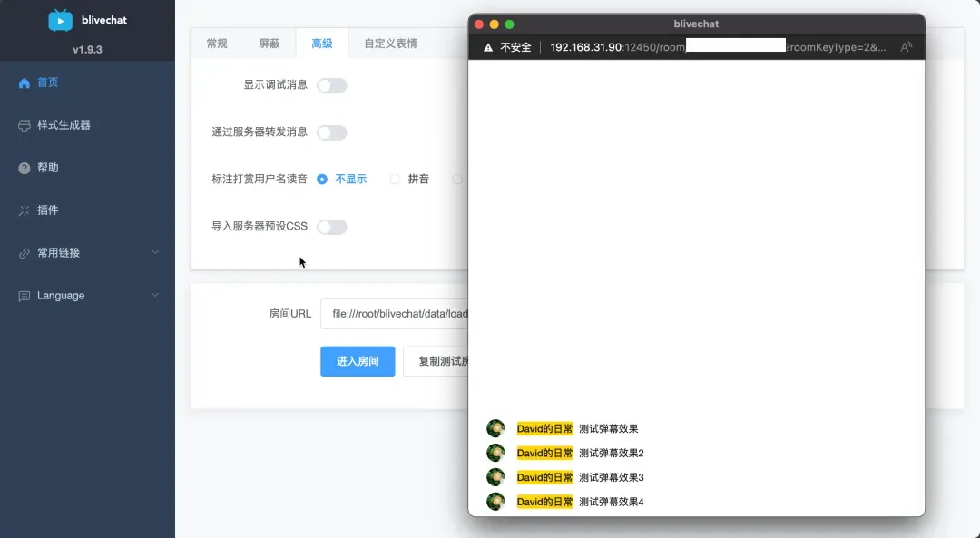Minimize the blivechat popup window
This screenshot has height=538, width=980.
pos(495,24)
